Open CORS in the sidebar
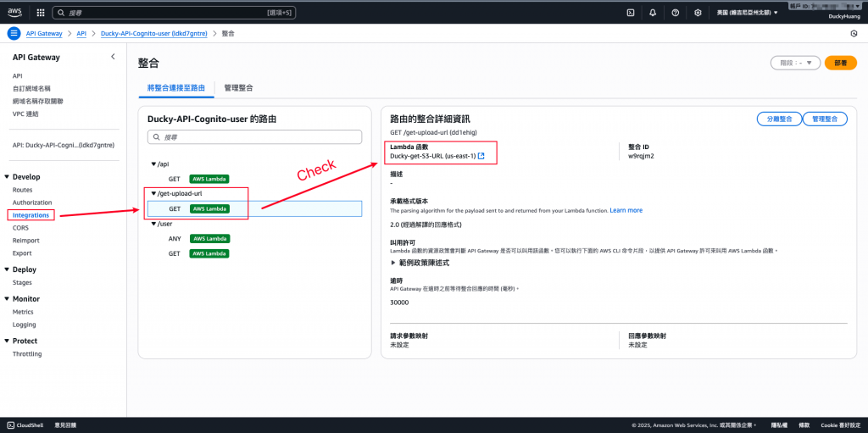 (x=20, y=228)
